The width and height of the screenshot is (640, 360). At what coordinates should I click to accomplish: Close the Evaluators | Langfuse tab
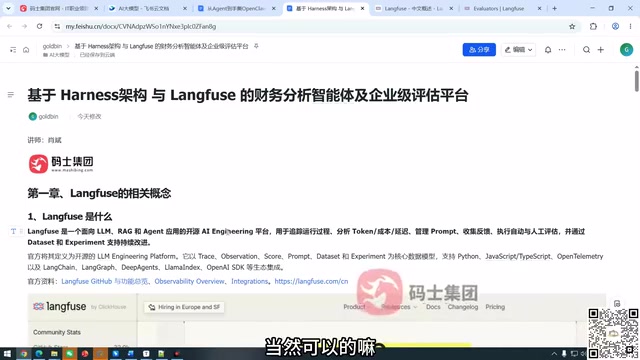(539, 8)
